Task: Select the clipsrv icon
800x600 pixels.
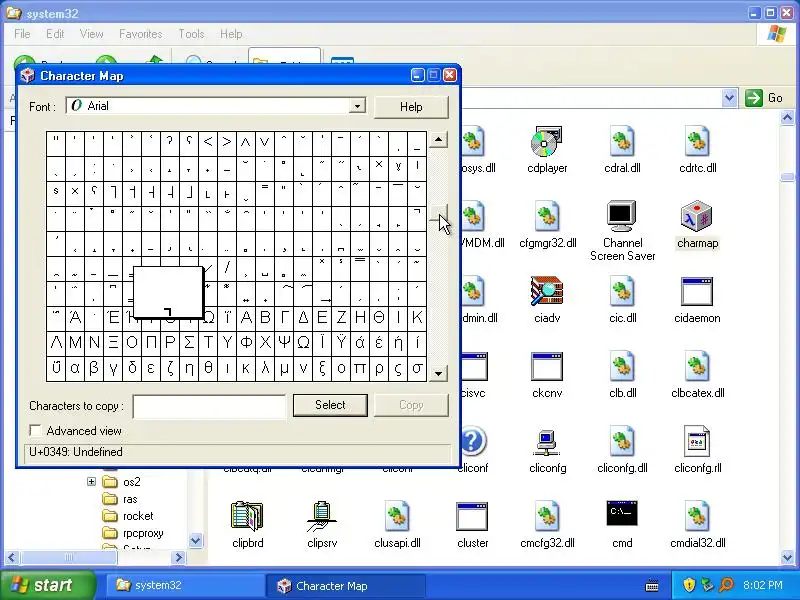Action: tap(322, 517)
